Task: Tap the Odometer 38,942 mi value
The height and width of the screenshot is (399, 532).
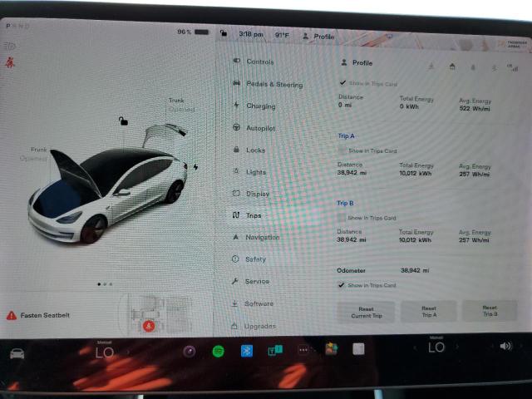Action: click(415, 270)
